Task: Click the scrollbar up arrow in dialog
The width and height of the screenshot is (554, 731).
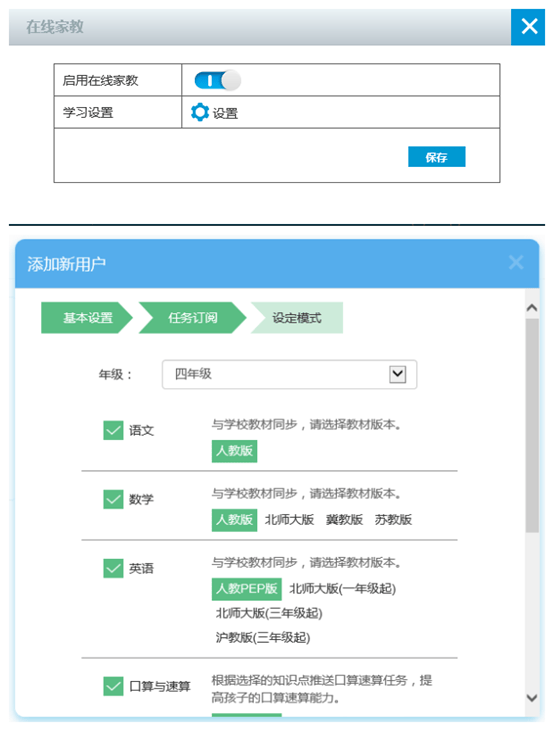Action: (x=532, y=307)
